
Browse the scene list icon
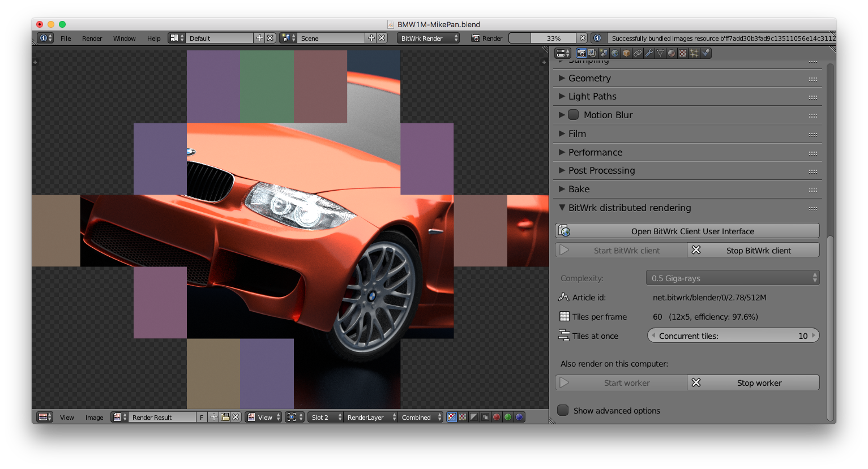pyautogui.click(x=288, y=38)
